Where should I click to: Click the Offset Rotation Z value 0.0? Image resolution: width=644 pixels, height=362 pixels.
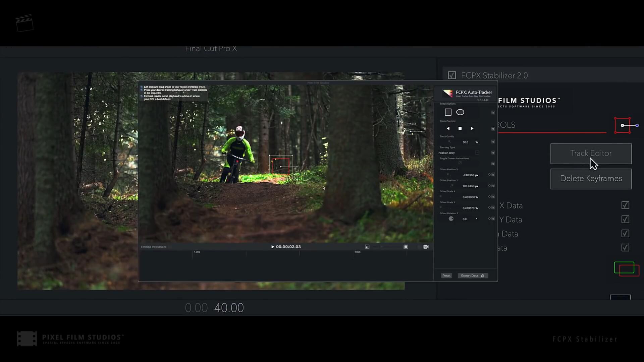point(465,219)
